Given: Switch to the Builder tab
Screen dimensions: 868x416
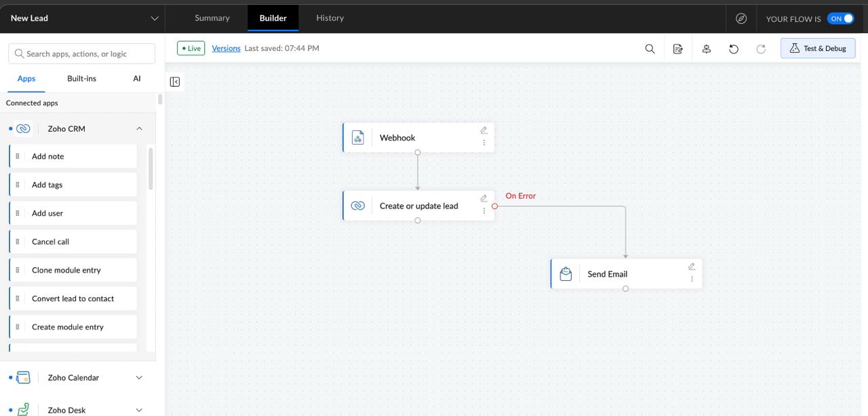Looking at the screenshot, I should (273, 18).
